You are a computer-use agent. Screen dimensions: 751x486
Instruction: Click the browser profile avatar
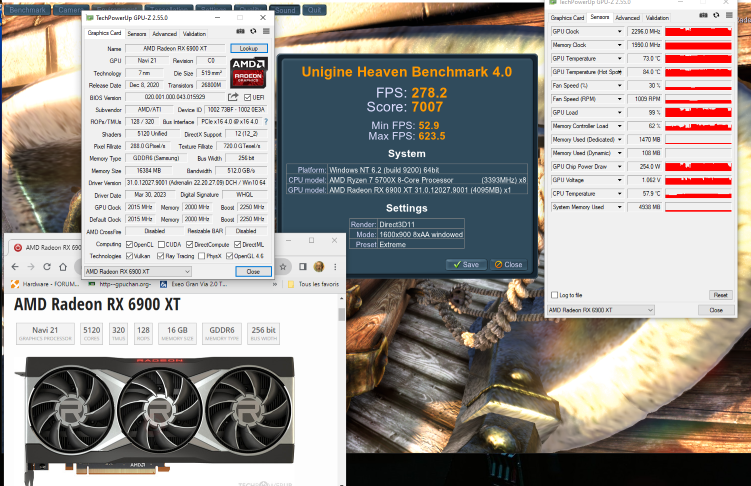tap(319, 267)
